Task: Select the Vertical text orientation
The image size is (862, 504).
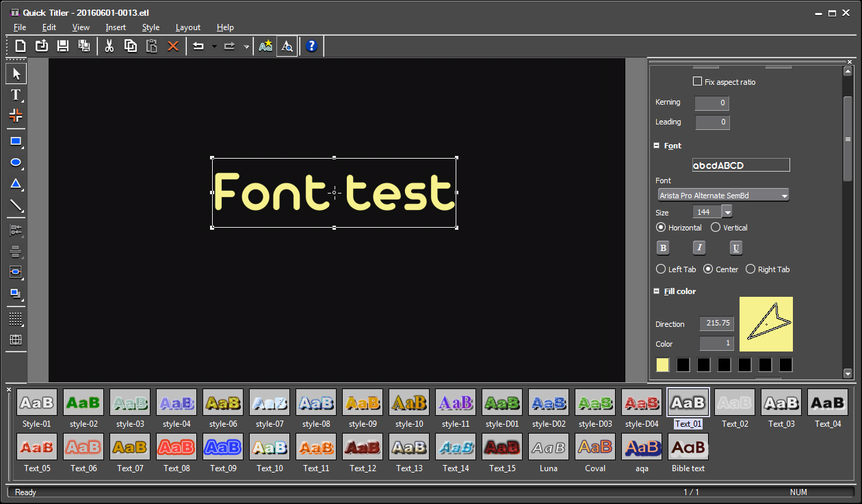Action: point(716,227)
